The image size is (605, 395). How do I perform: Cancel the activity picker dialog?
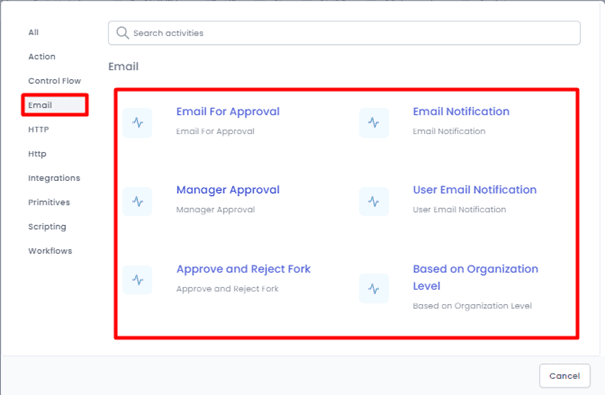click(564, 376)
